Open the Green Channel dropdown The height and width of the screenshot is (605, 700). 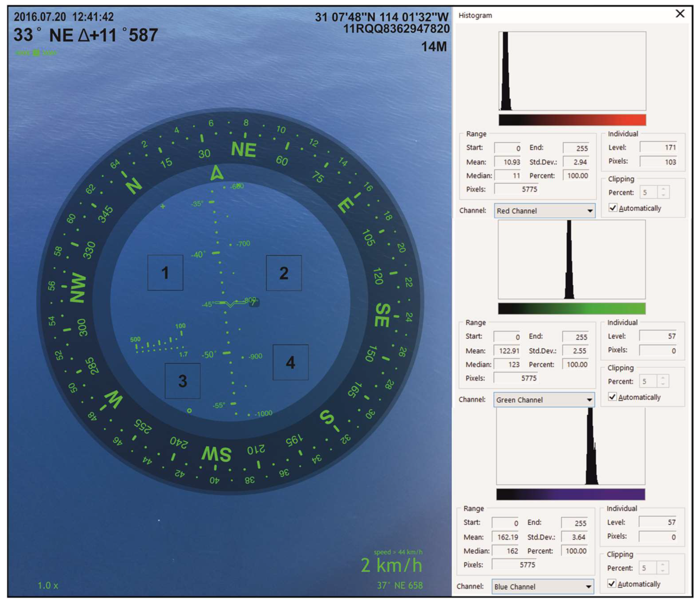click(544, 400)
